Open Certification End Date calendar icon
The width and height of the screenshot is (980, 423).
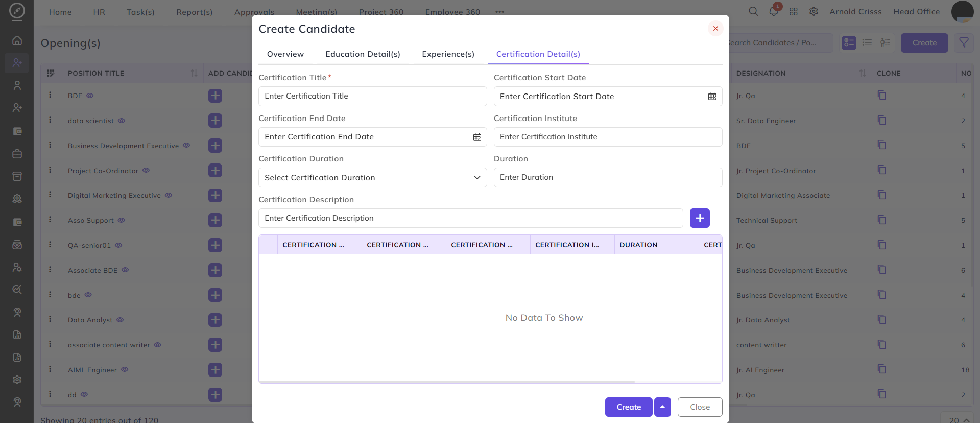pyautogui.click(x=477, y=137)
